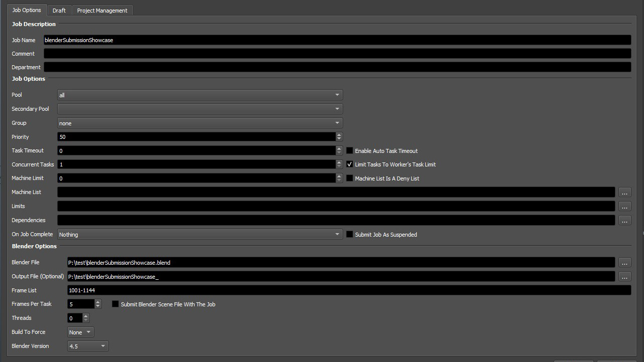Increase Concurrent Tasks with the up arrow

click(x=339, y=162)
